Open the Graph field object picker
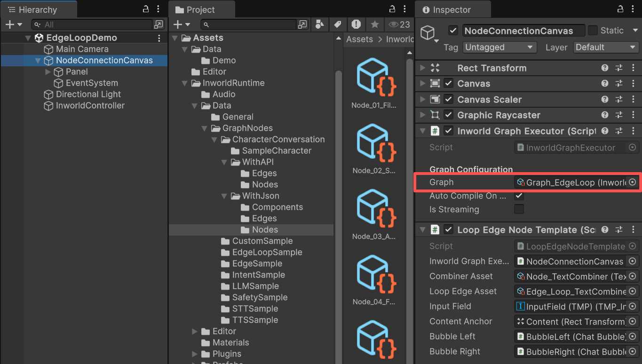 (633, 182)
